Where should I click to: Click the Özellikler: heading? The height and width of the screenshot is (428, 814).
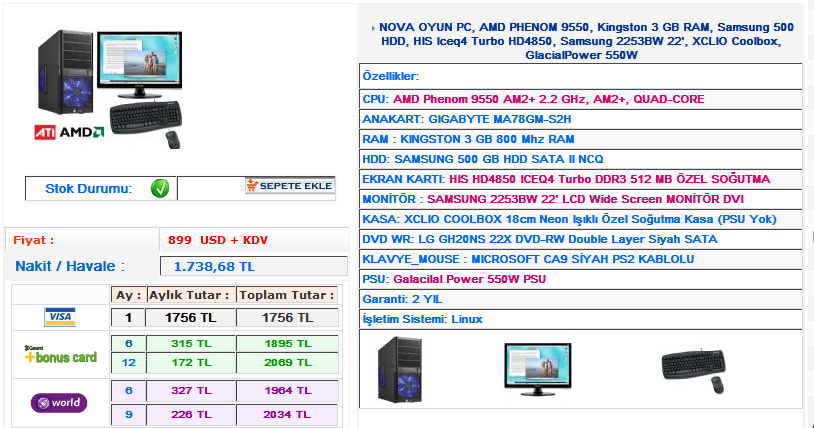click(390, 76)
